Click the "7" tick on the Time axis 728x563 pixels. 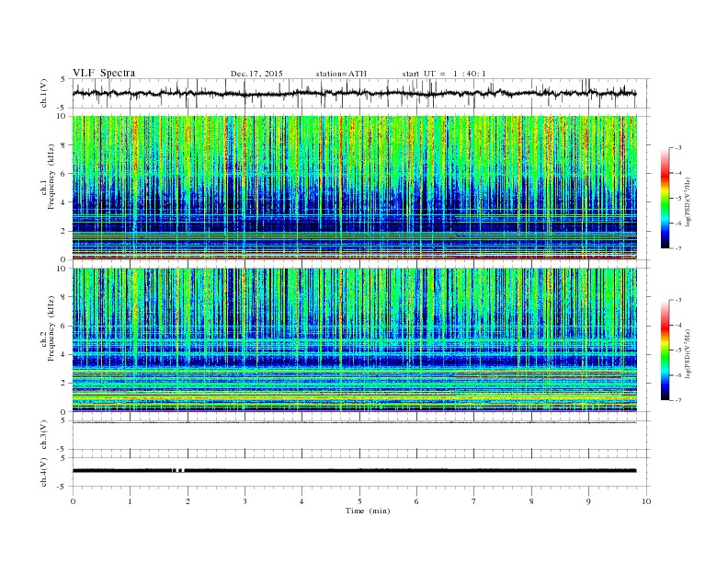pos(474,501)
